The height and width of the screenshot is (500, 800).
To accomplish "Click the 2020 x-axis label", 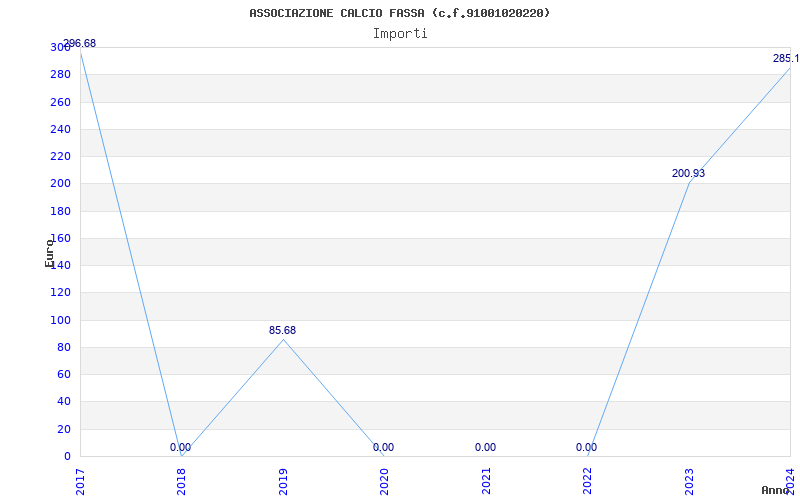I will [385, 482].
